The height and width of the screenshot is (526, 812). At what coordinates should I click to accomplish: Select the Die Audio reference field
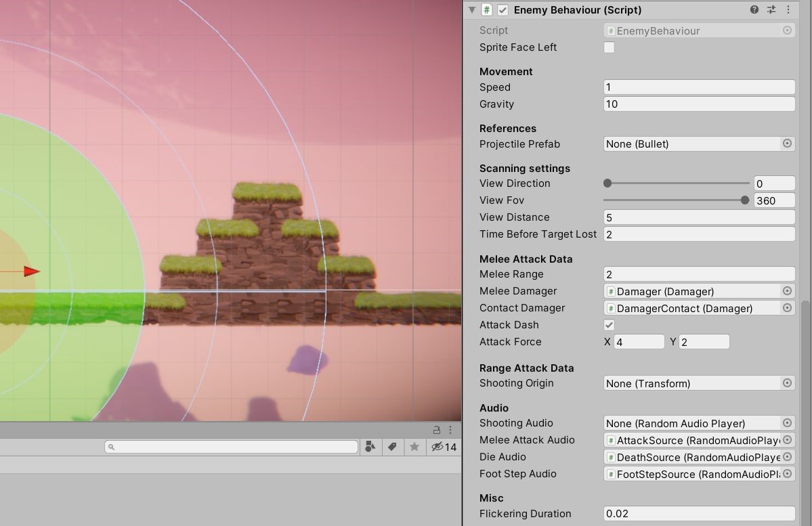pyautogui.click(x=692, y=457)
